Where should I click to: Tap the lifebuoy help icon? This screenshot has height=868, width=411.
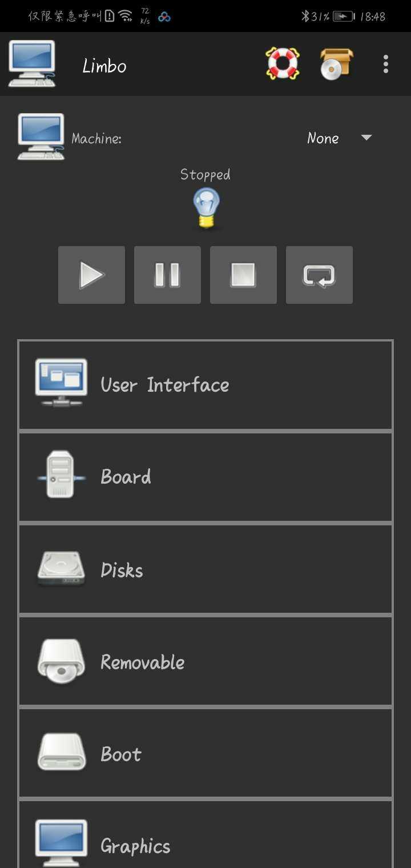click(x=283, y=63)
